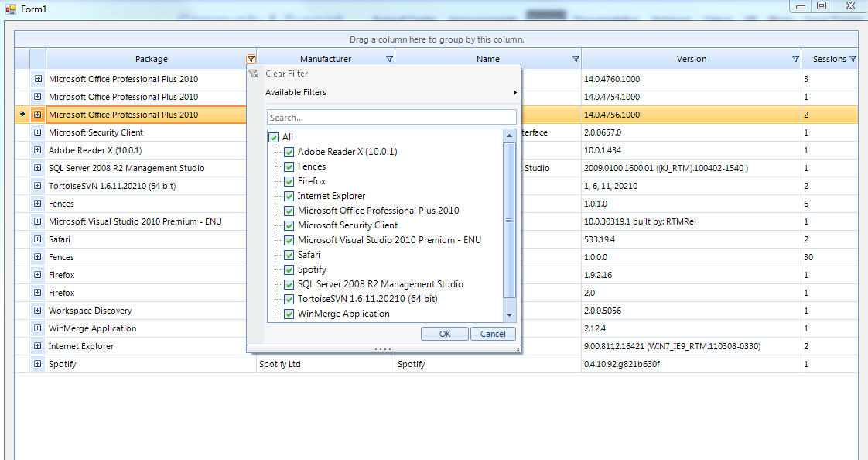868x460 pixels.
Task: Expand the Firefox row version 1.9.2.16
Action: tap(38, 274)
